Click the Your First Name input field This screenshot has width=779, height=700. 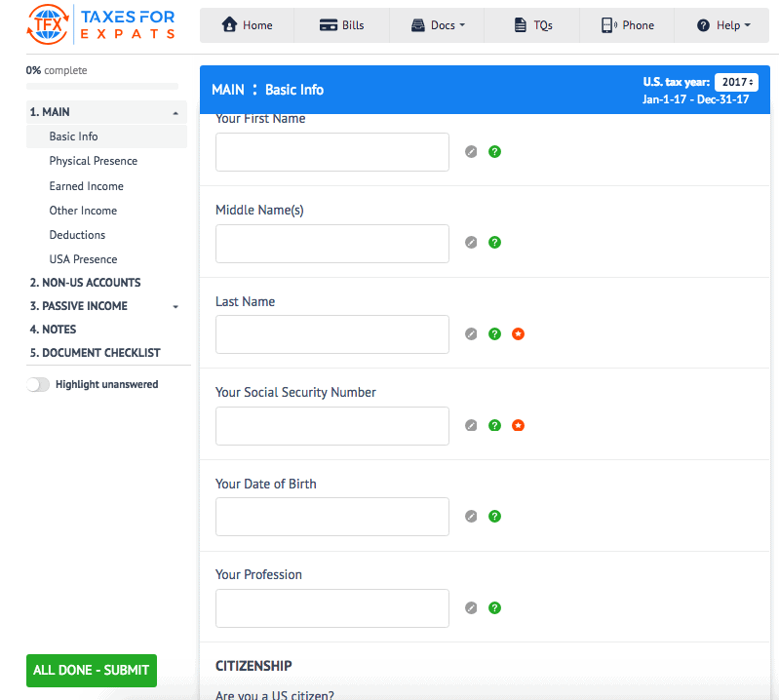pyautogui.click(x=332, y=152)
